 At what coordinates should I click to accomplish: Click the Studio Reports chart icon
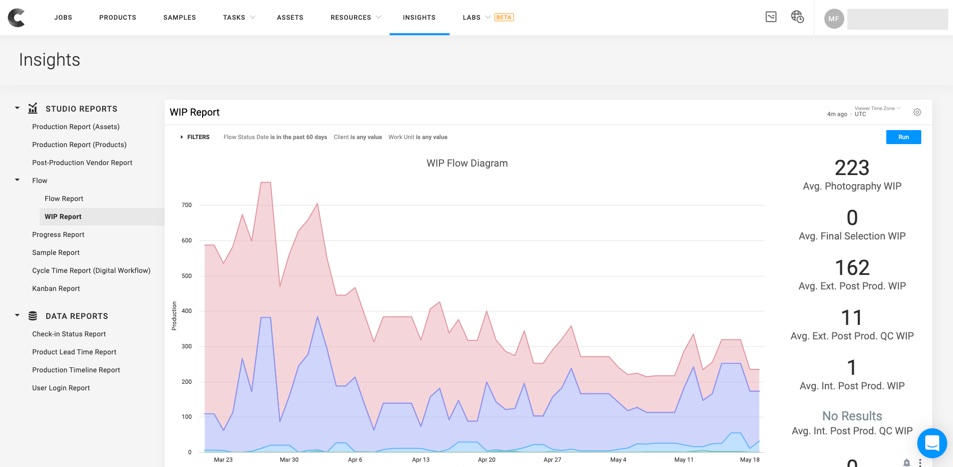click(x=33, y=108)
